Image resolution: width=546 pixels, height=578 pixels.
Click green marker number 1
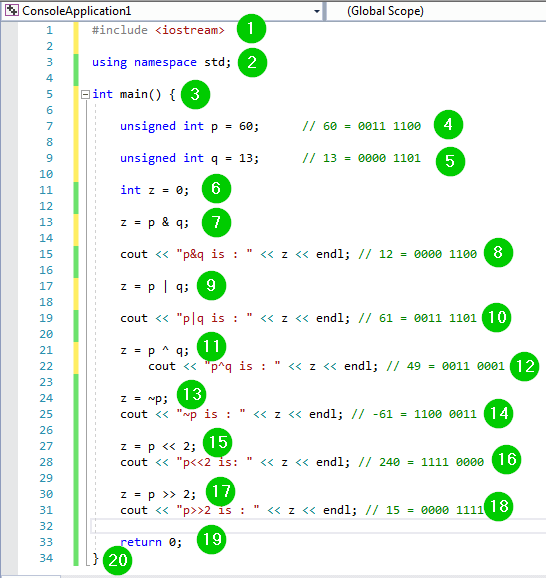(x=251, y=29)
